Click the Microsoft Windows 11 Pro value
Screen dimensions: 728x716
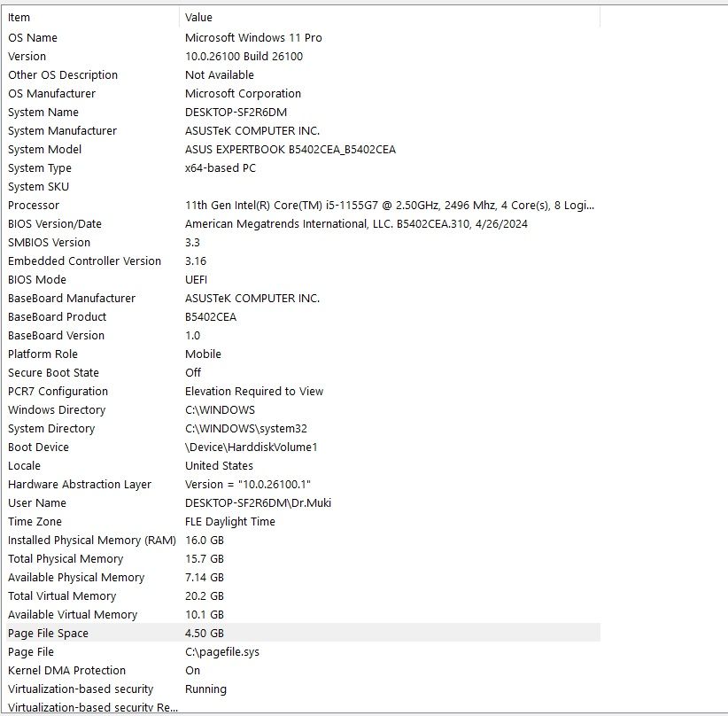253,37
